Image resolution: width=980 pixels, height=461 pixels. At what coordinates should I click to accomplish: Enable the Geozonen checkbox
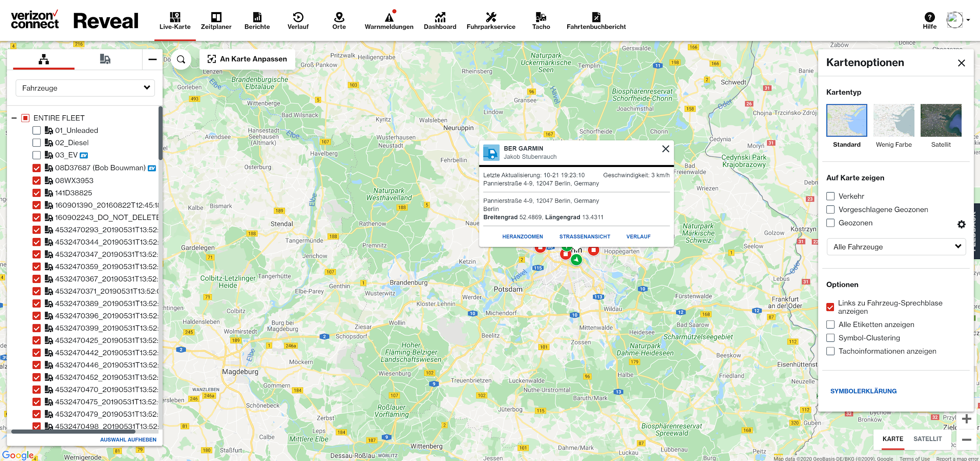830,223
